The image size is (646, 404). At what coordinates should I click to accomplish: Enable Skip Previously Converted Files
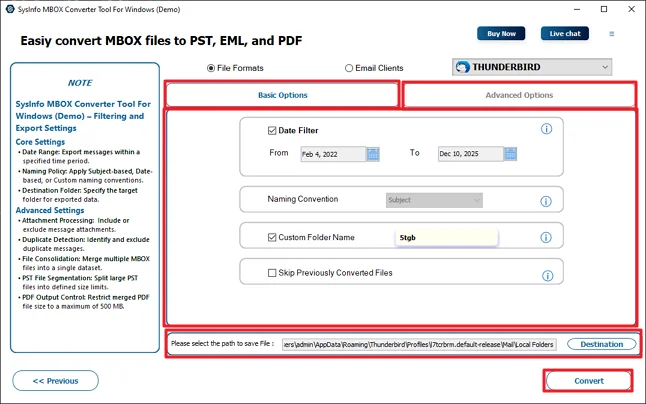pyautogui.click(x=272, y=273)
